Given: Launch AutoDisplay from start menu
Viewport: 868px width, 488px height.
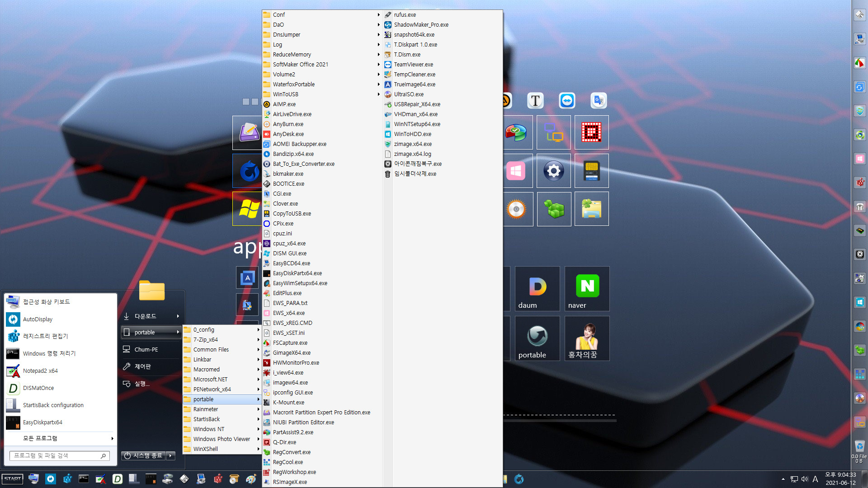Looking at the screenshot, I should click(61, 319).
